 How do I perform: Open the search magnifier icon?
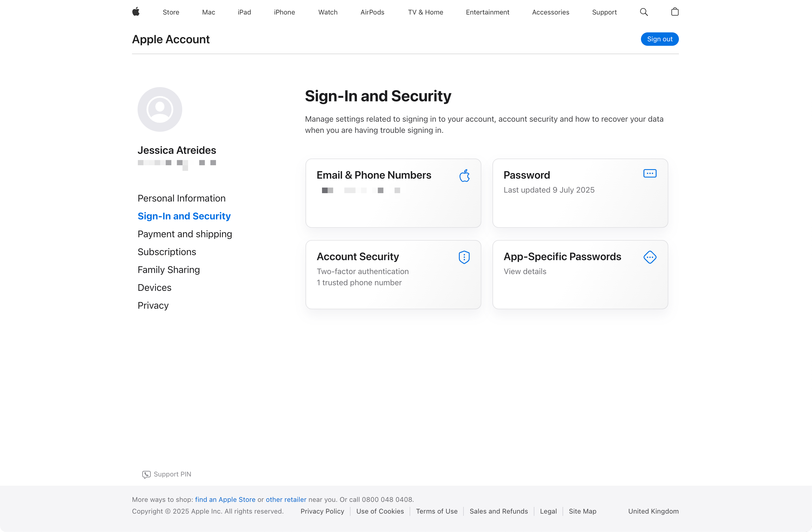coord(644,12)
